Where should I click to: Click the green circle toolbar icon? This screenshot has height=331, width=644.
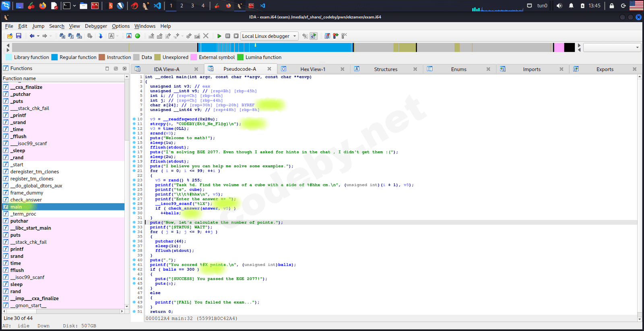point(138,36)
